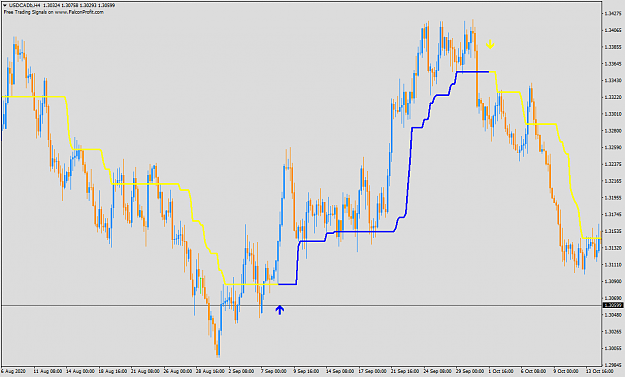Click the blue up arrow buy signal

pyautogui.click(x=279, y=310)
